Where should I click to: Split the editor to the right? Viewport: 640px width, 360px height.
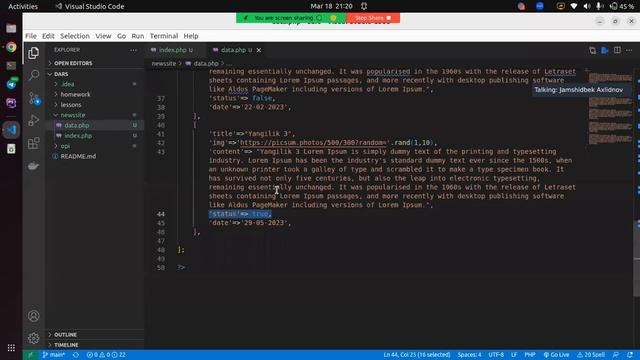click(x=617, y=50)
